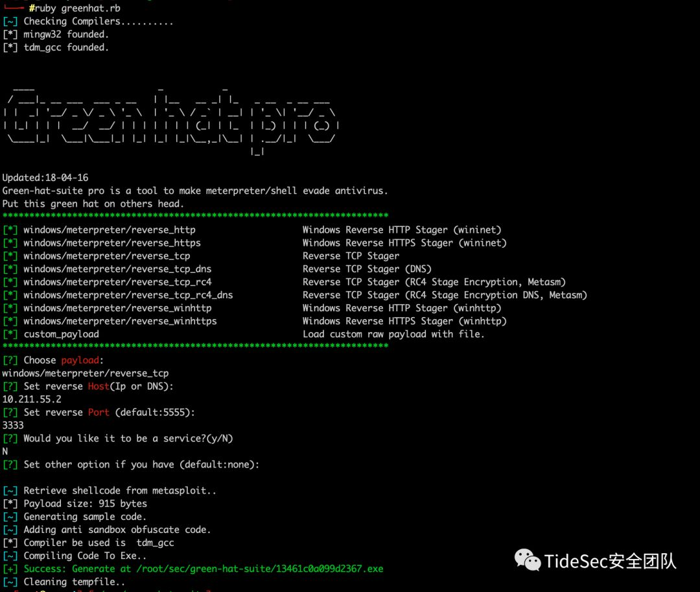Click 'Compiler be used is tdm_gcc' line
The width and height of the screenshot is (700, 592).
(99, 542)
